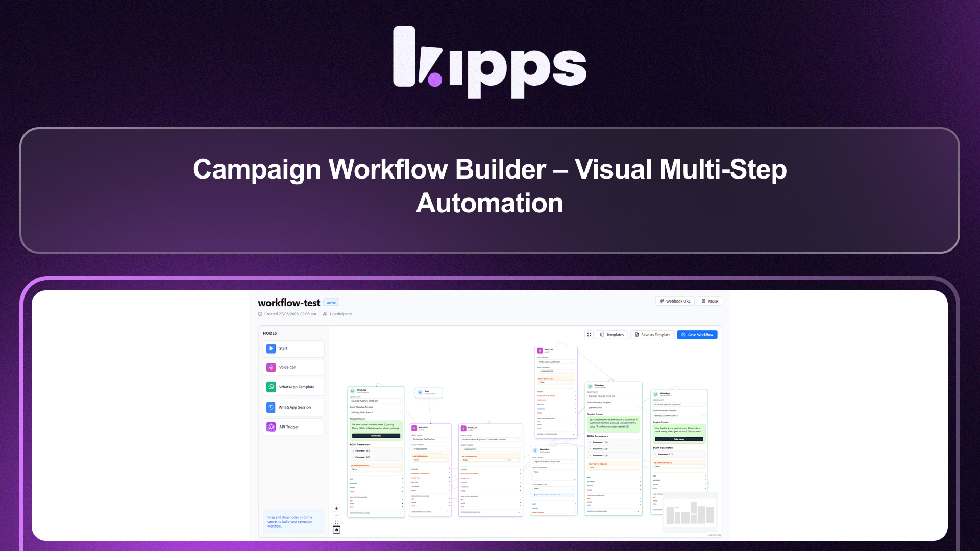980x551 pixels.
Task: Zoom in with the canvas plus control
Action: point(336,508)
